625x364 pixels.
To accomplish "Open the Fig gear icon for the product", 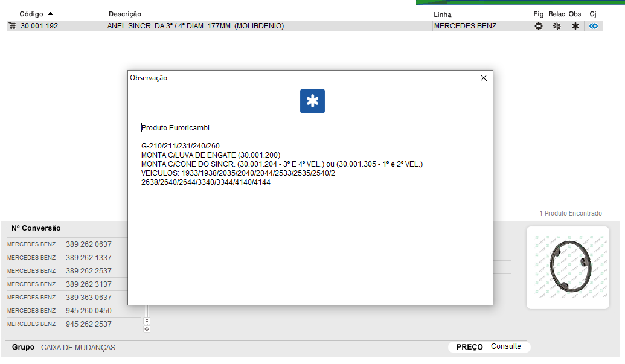I will (539, 26).
